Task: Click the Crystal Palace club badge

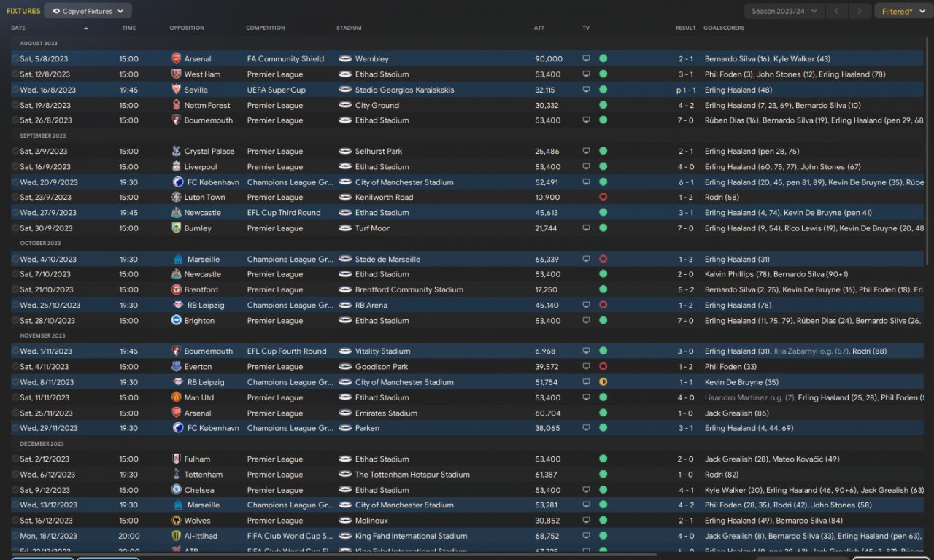Action: click(x=177, y=152)
